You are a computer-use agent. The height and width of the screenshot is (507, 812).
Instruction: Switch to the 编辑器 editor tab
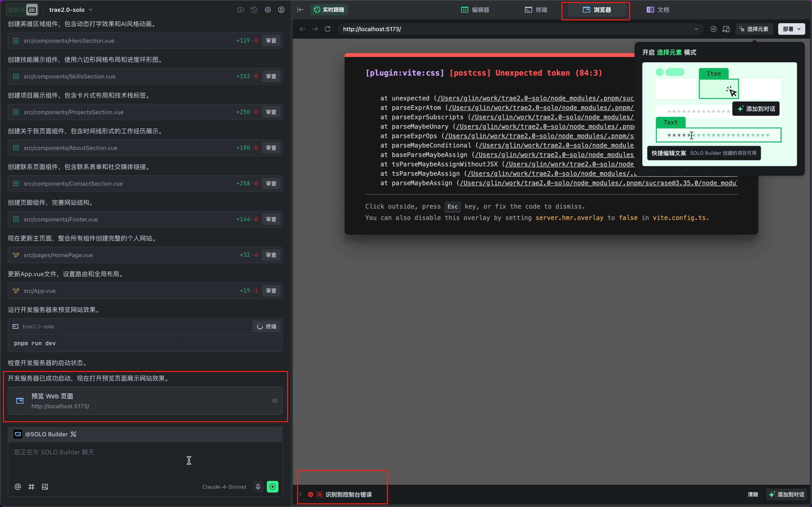point(475,10)
